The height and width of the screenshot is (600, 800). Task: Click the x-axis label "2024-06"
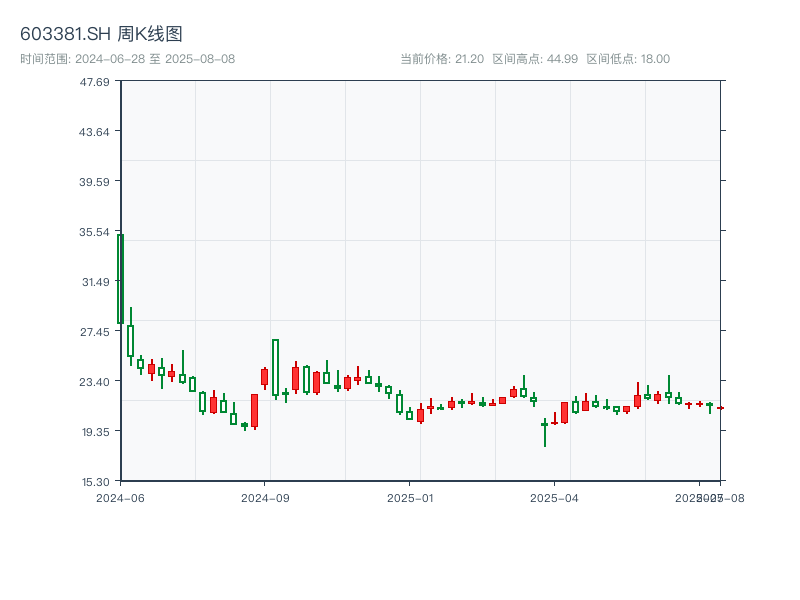(x=120, y=498)
